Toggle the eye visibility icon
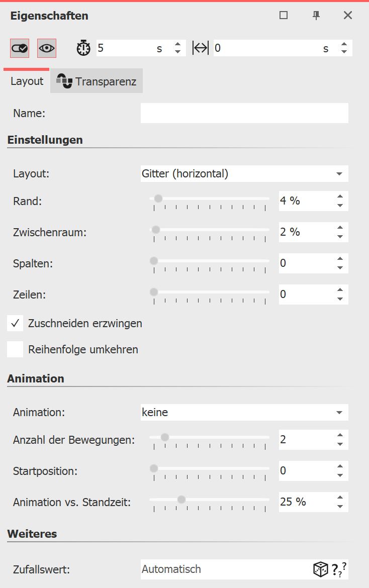Screen dimensions: 369x588 tap(46, 48)
